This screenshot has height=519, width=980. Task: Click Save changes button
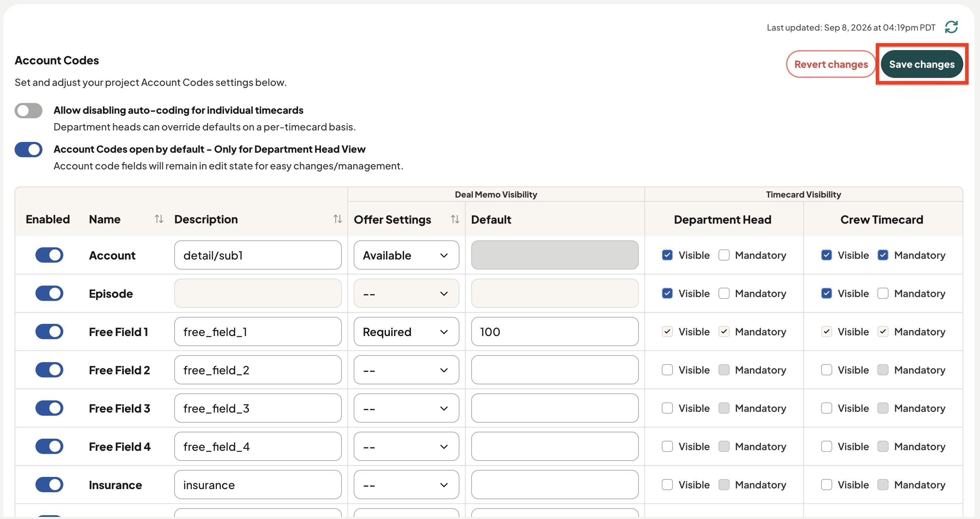[x=922, y=64]
